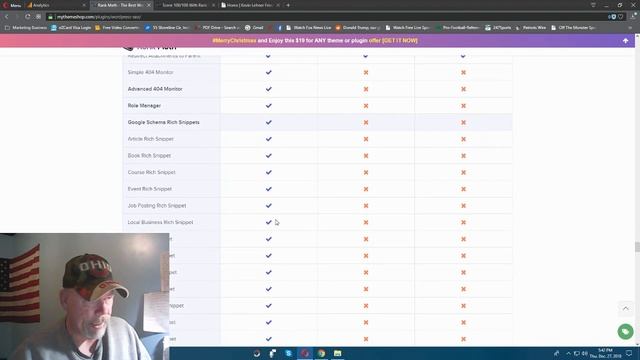Click the checkmark in Role Manager row

pyautogui.click(x=269, y=106)
